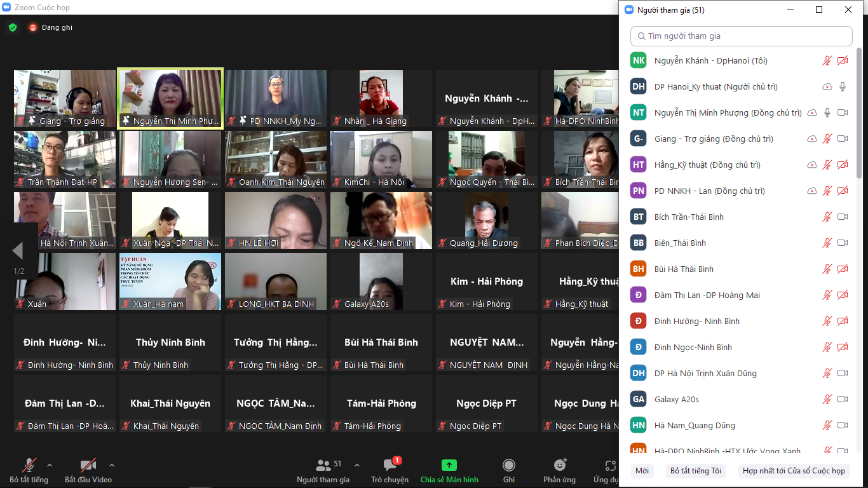Image resolution: width=868 pixels, height=488 pixels.
Task: Click camera icon for Galaxy A20s list row
Action: tap(843, 400)
